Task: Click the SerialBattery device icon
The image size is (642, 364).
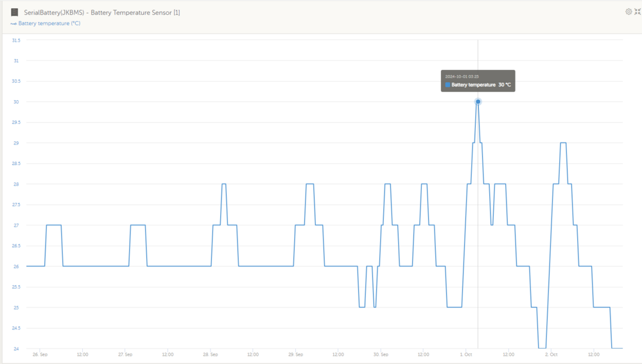Action: (15, 12)
